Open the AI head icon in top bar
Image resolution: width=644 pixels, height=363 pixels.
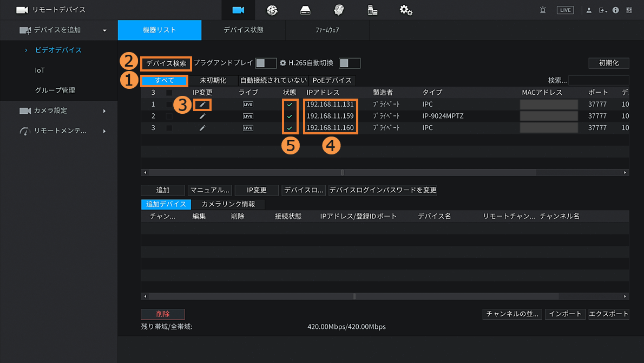click(x=339, y=10)
